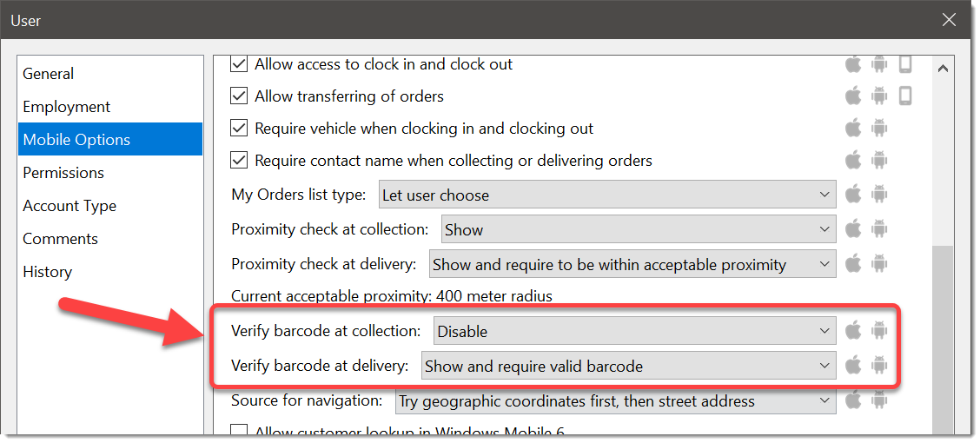Go to the Permissions section
This screenshot has width=980, height=443.
(110, 173)
